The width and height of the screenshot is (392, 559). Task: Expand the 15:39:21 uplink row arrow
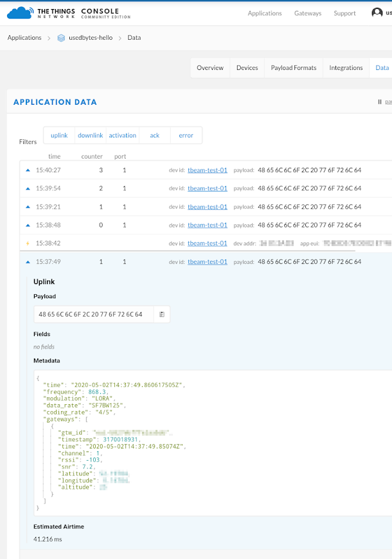(28, 207)
